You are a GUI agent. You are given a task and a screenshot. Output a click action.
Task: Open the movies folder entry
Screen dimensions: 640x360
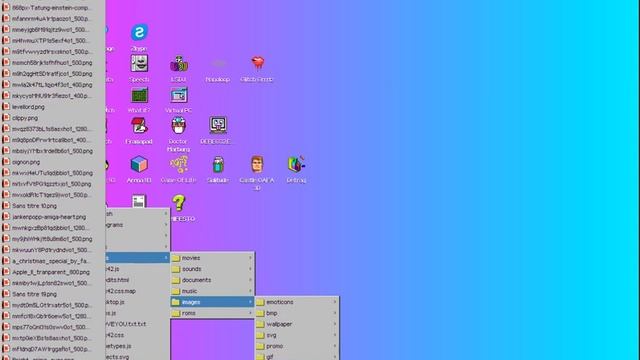(x=213, y=258)
